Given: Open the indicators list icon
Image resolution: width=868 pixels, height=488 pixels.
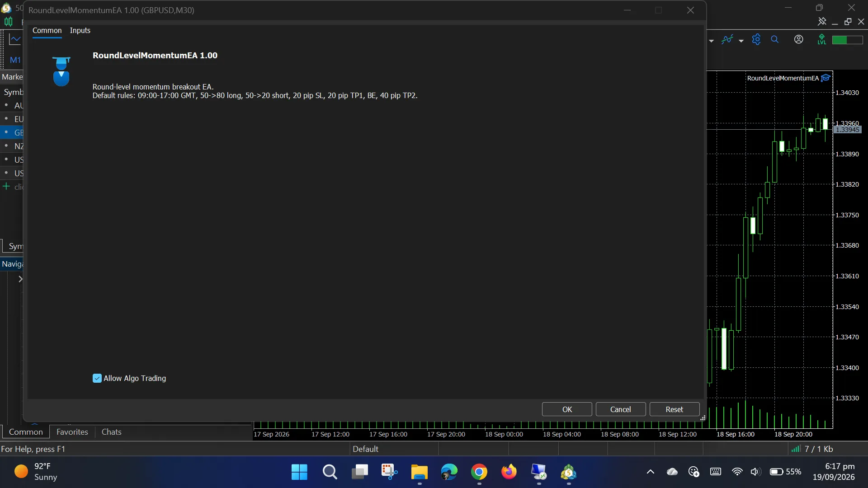Looking at the screenshot, I should 727,40.
